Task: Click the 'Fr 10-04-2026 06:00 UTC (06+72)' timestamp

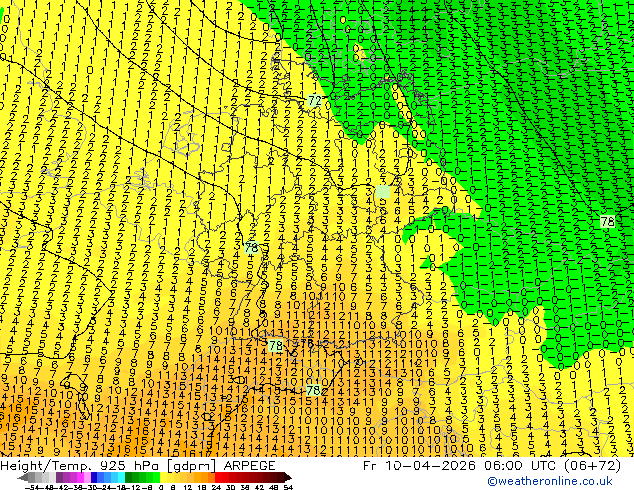Action: point(492,466)
